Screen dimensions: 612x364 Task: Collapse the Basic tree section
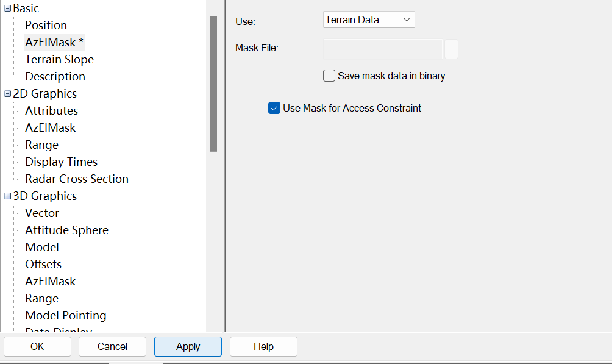click(7, 9)
